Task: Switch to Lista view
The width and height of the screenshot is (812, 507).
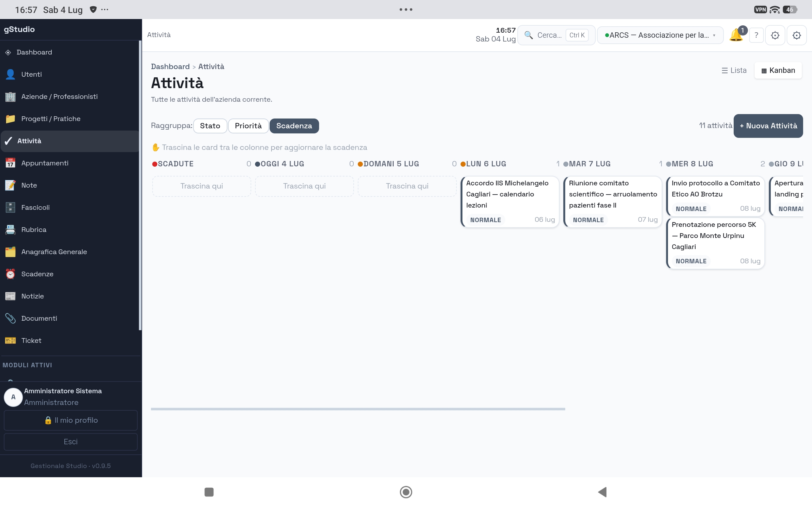Action: 734,70
